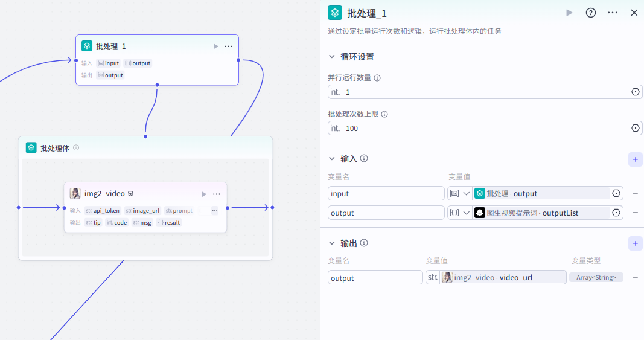Open variable picker for outputList row

click(x=616, y=213)
